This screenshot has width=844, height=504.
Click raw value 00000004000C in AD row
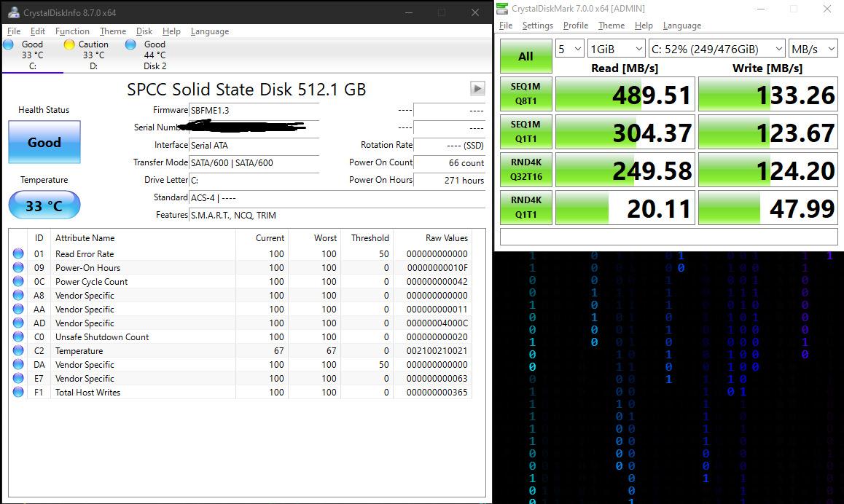pyautogui.click(x=437, y=323)
